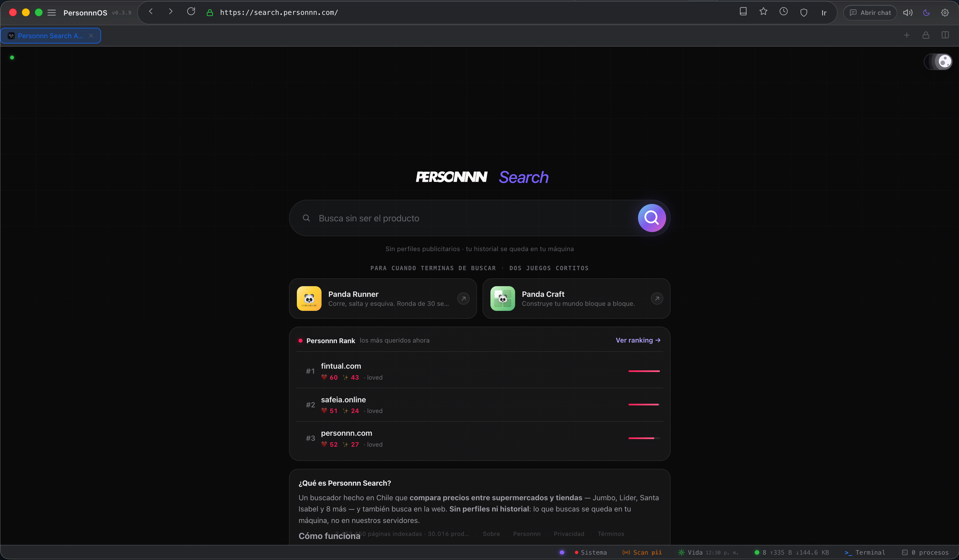Click the network traffic status indicator

point(791,552)
